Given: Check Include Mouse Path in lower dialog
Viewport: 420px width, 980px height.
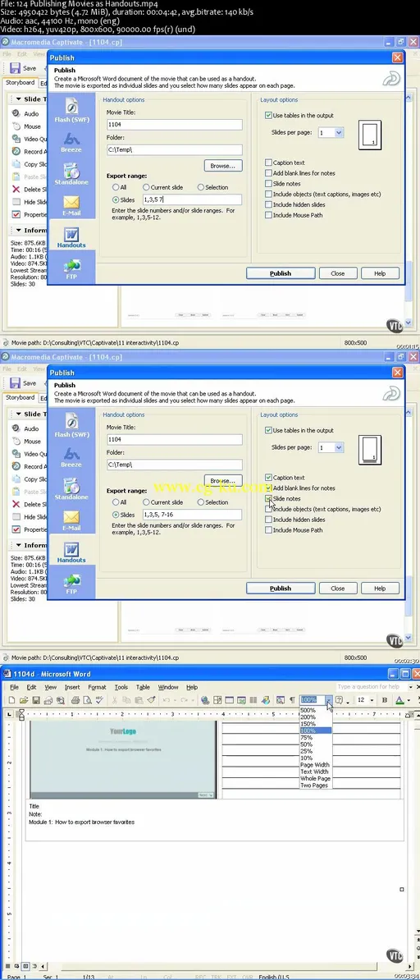Looking at the screenshot, I should (x=268, y=530).
